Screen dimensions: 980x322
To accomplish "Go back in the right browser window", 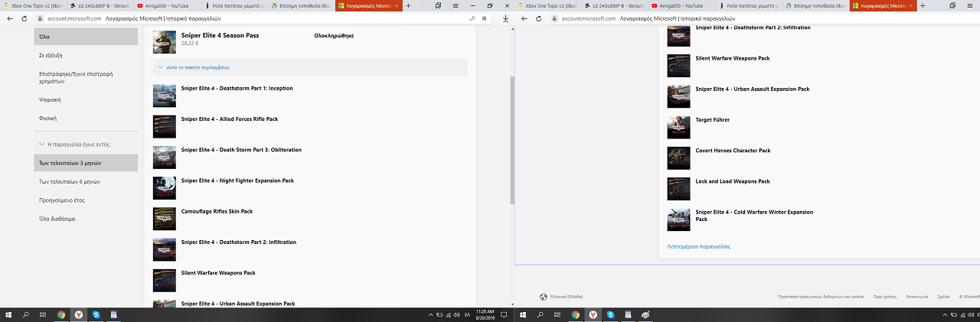I will [524, 18].
